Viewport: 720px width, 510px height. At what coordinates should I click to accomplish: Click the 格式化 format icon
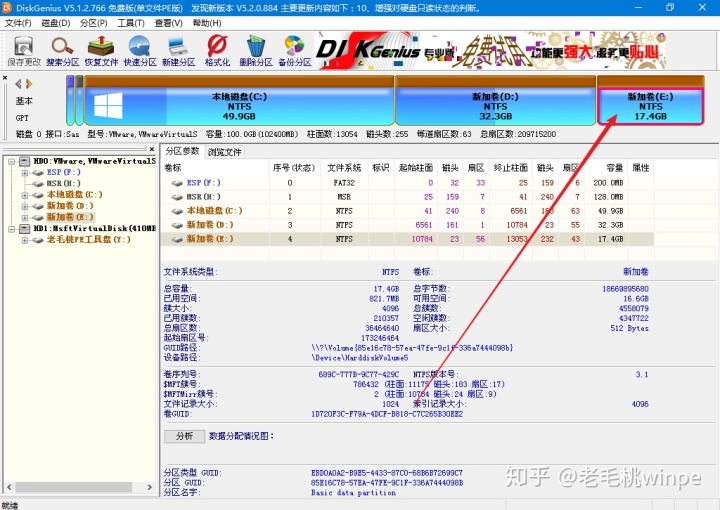coord(217,51)
